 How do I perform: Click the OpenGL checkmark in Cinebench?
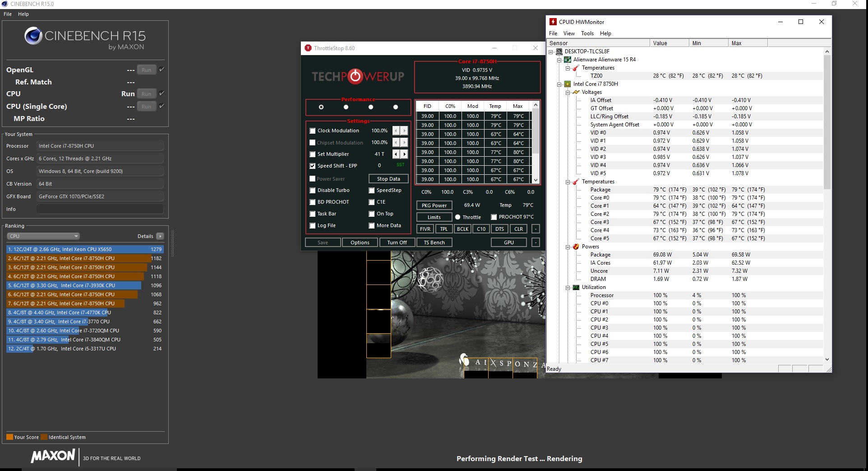162,69
